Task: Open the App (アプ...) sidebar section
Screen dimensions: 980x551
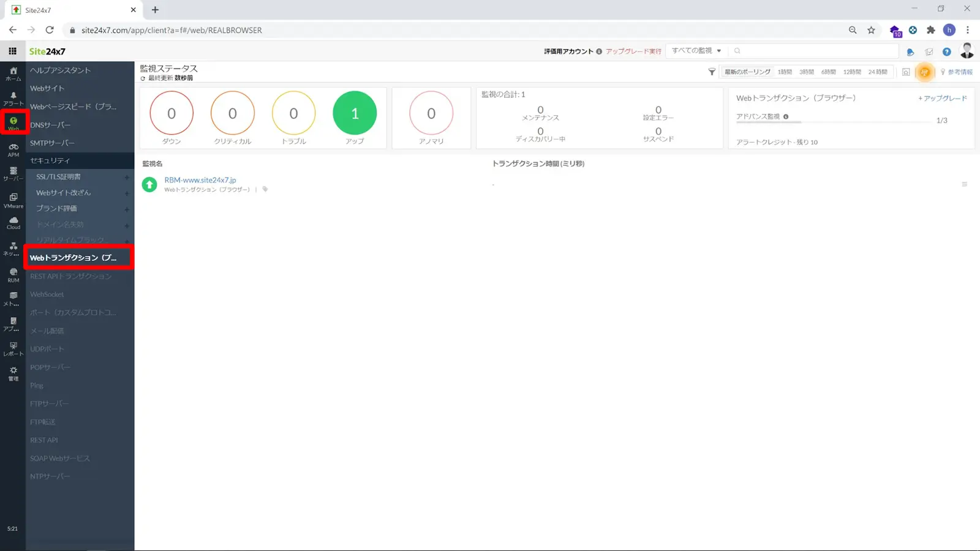Action: (x=13, y=324)
